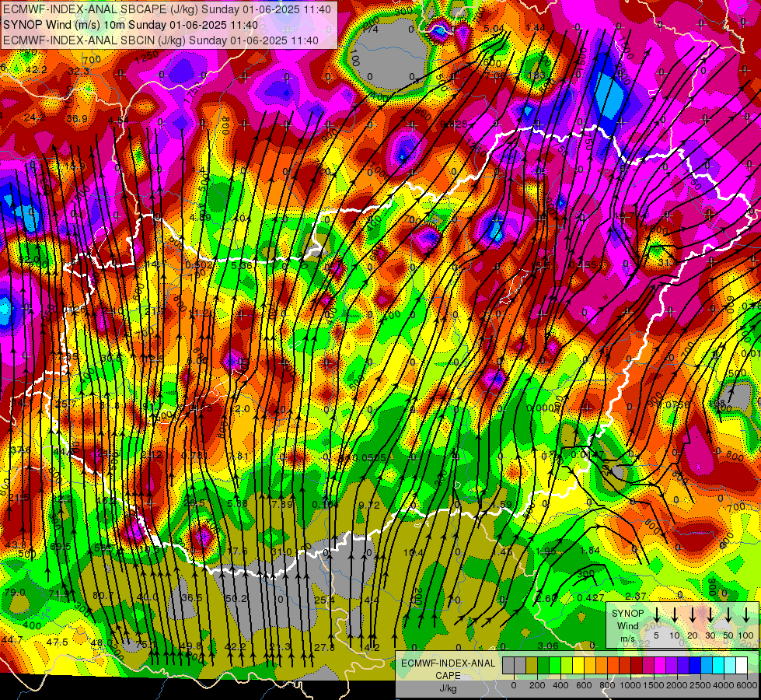This screenshot has height=700, width=761.
Task: Click the 50 m/s wind arrow in SYNOP legend
Action: tap(728, 615)
